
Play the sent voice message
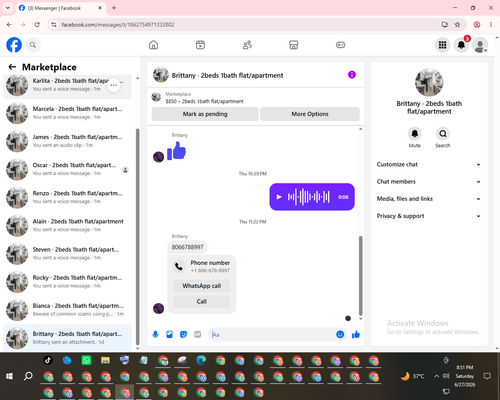pos(279,197)
